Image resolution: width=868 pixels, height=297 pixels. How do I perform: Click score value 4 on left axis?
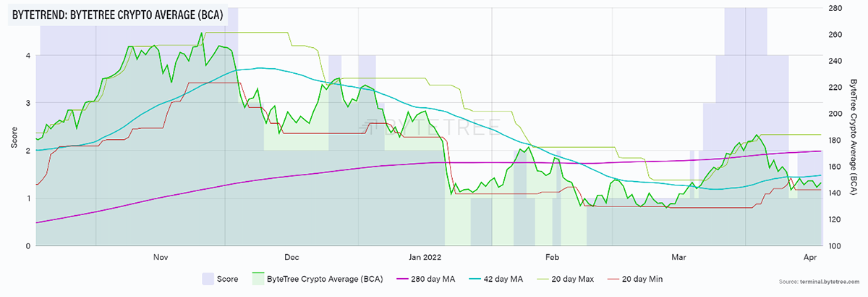click(27, 55)
